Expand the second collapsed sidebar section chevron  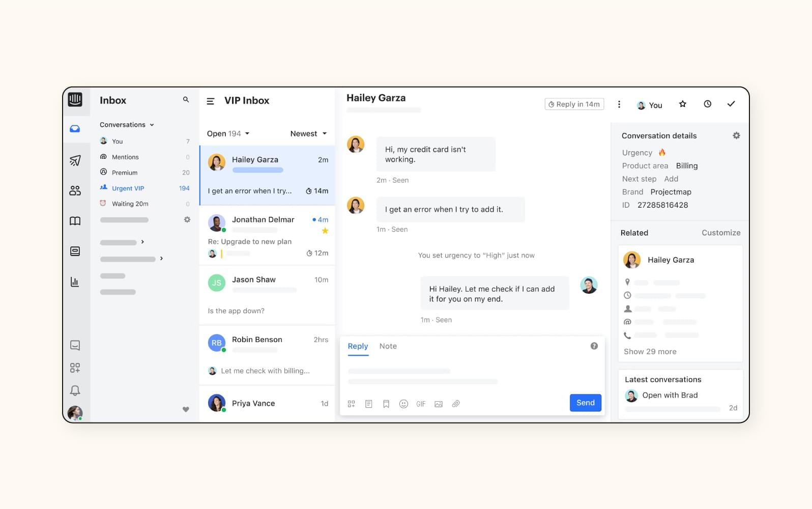161,259
